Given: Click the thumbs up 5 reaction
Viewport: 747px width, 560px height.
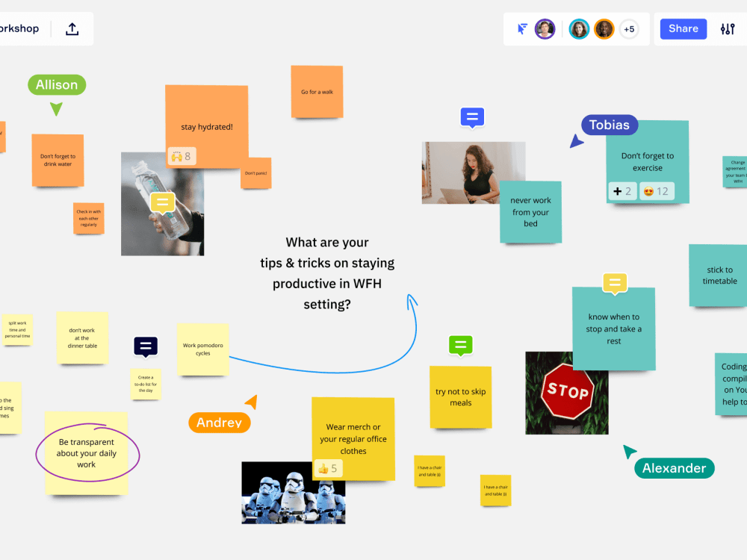Looking at the screenshot, I should 328,469.
